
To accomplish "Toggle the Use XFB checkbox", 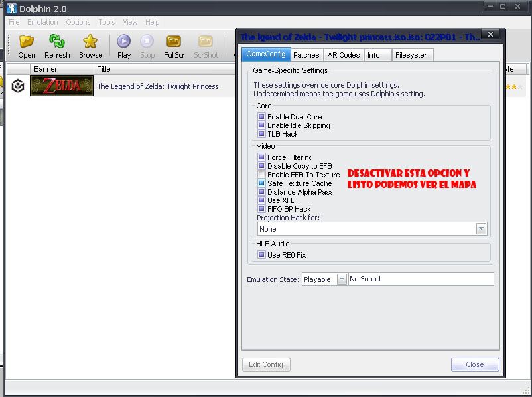I will [x=261, y=200].
